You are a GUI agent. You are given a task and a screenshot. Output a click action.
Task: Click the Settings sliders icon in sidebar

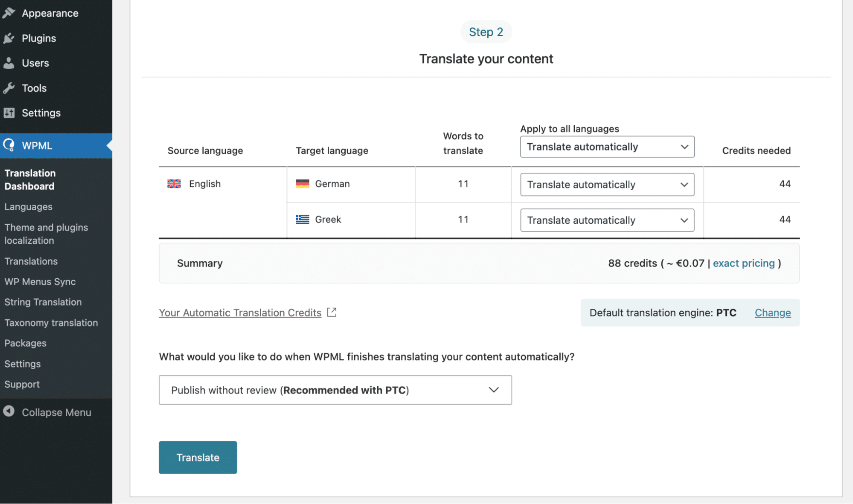[x=9, y=113]
